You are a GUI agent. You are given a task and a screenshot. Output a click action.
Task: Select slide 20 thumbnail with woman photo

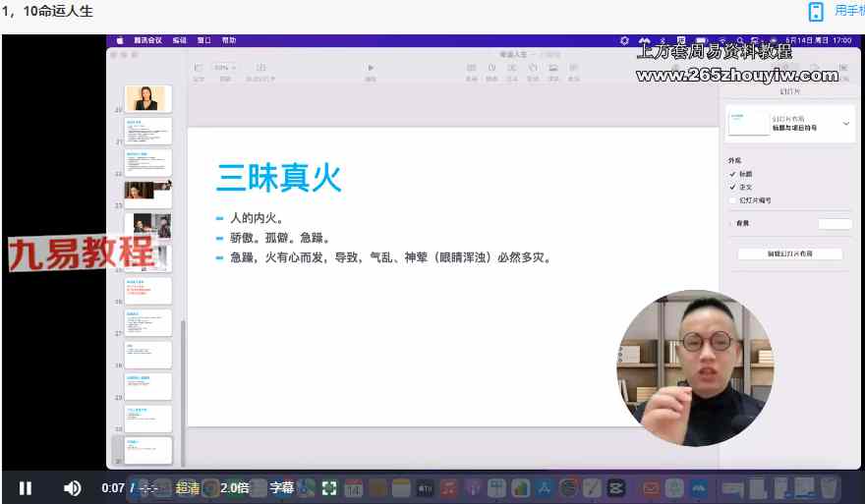pos(147,98)
